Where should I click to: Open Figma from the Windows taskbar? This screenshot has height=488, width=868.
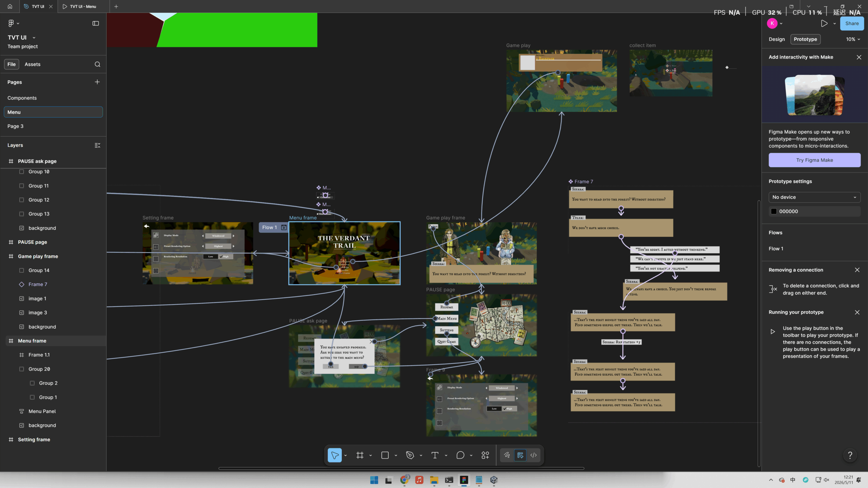click(x=464, y=480)
